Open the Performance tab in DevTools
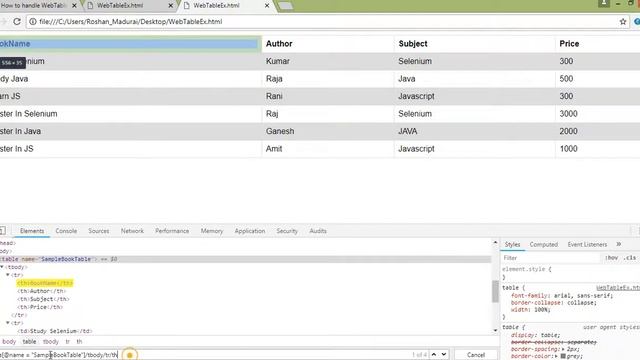 tap(172, 231)
